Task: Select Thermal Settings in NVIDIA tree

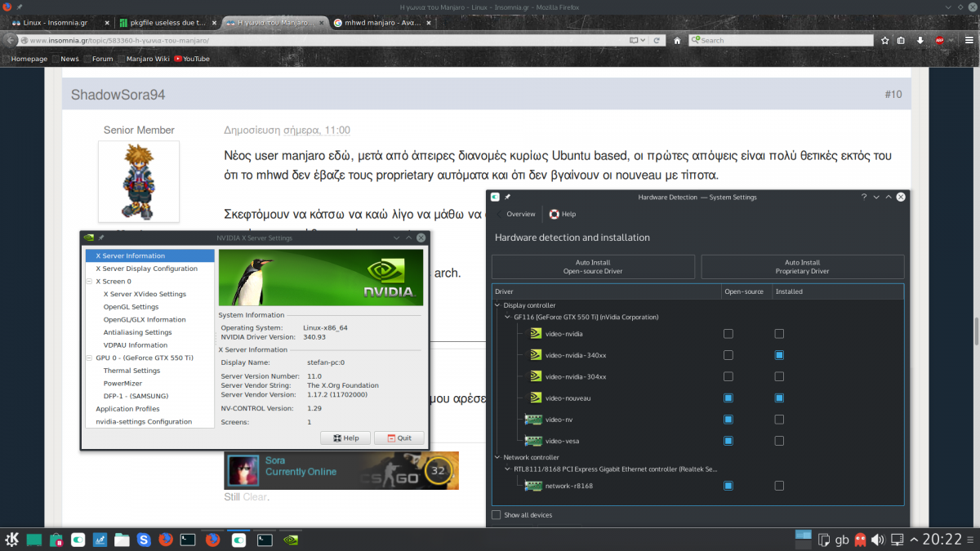Action: coord(131,371)
